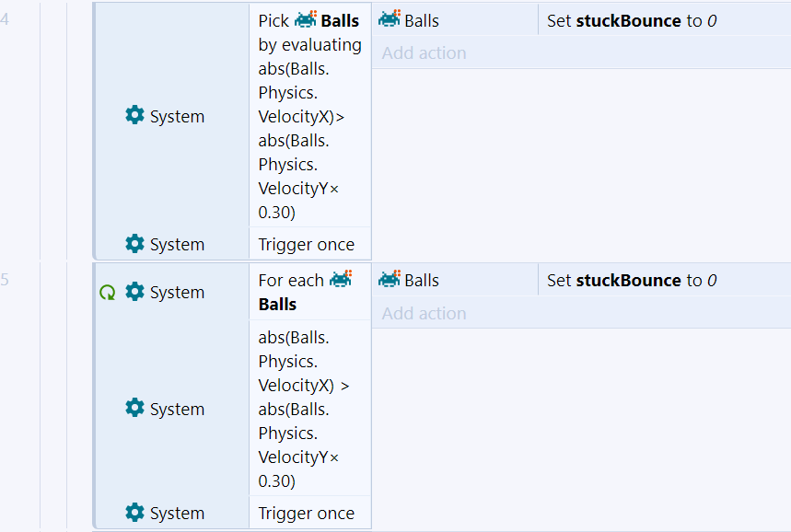Select the For each Balls condition text
The width and height of the screenshot is (791, 532).
(291, 293)
